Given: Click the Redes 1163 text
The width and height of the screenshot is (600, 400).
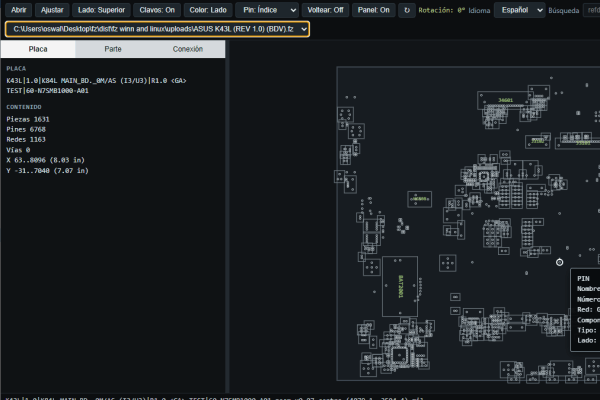Looking at the screenshot, I should (26, 139).
